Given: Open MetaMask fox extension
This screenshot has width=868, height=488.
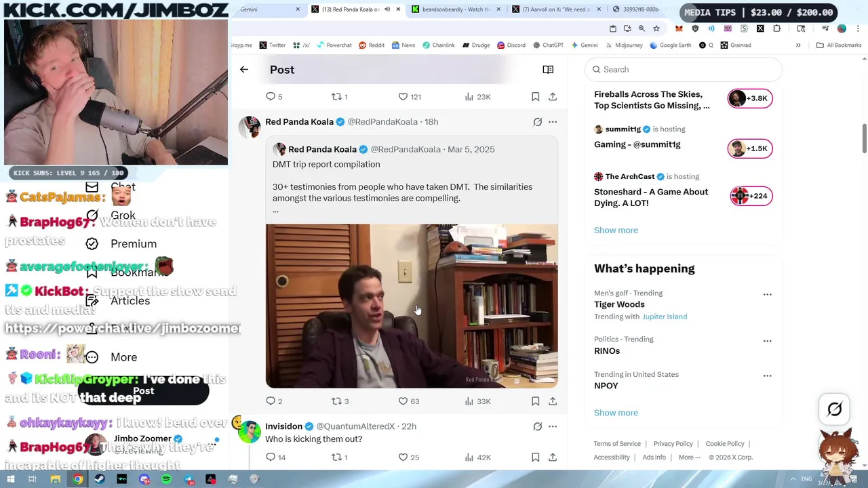Looking at the screenshot, I should [x=679, y=28].
